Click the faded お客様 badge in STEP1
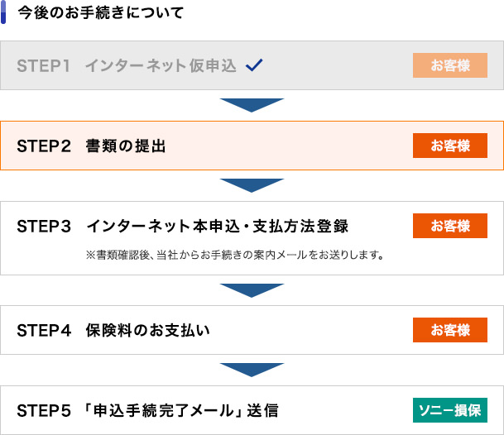This screenshot has height=435, width=504. point(450,65)
